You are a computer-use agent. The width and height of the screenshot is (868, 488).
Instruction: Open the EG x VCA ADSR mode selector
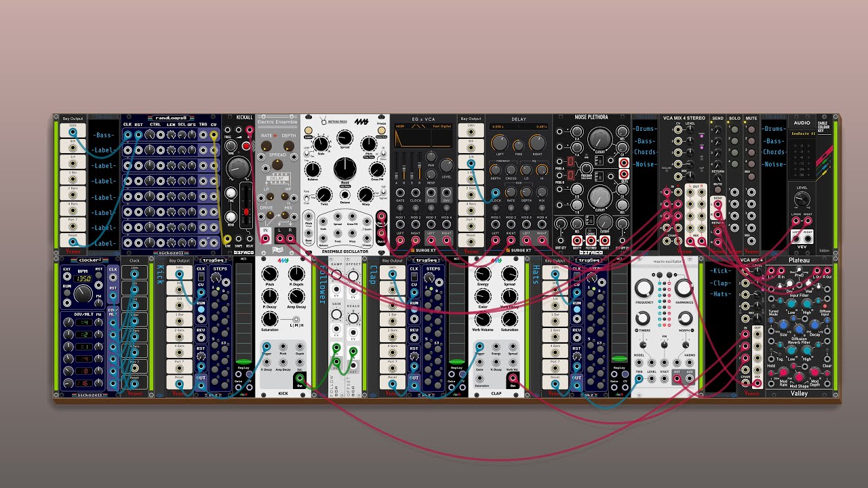[399, 126]
